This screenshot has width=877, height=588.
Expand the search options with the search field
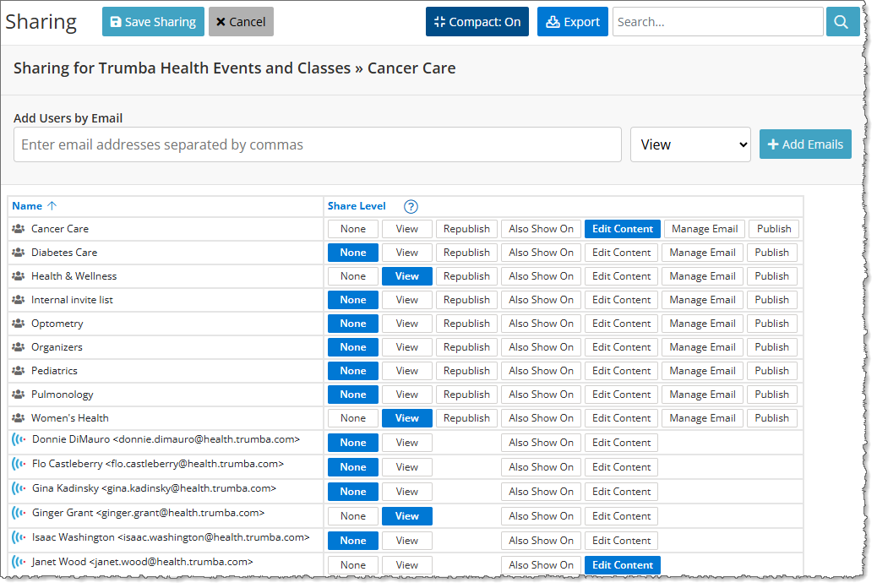coord(717,20)
